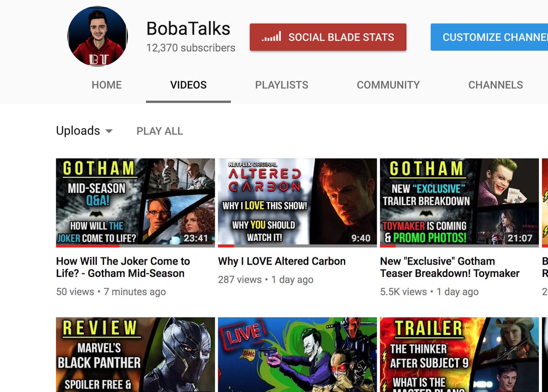This screenshot has height=392, width=548.
Task: Open the Channels tab
Action: (x=495, y=85)
